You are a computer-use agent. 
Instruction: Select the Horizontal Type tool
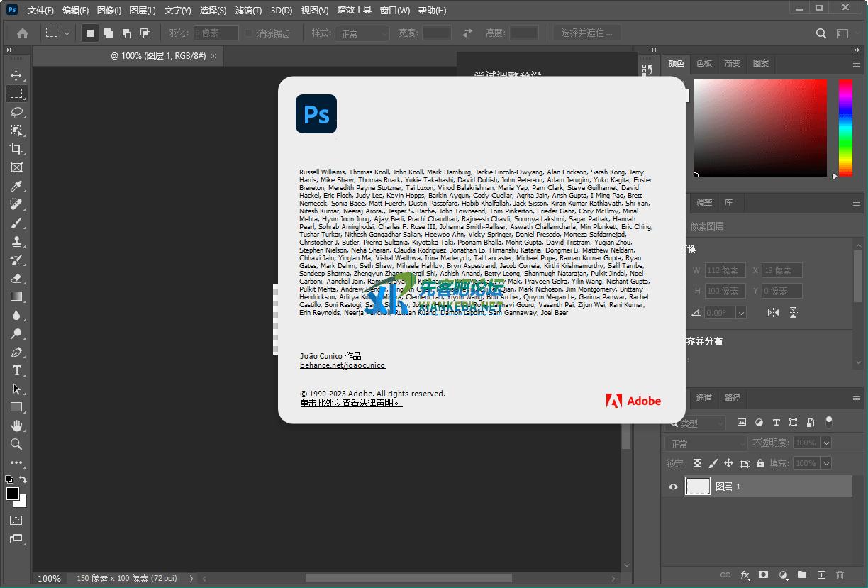click(16, 370)
